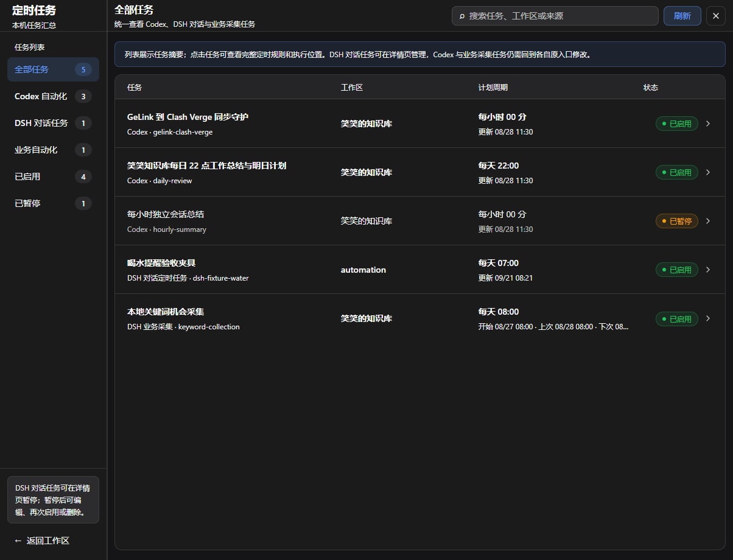
Task: Focus the 搜索任务、工作区或来源 search field
Action: click(x=555, y=16)
